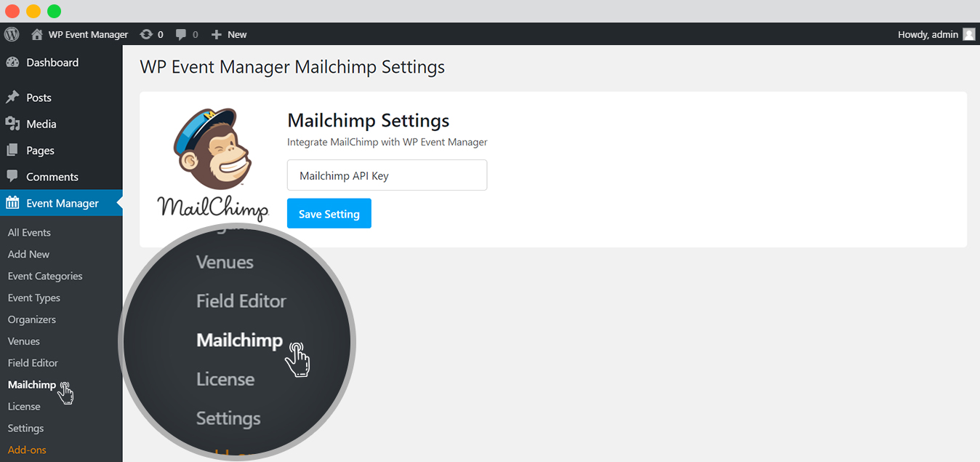Open Venues submenu link in sidebar

tap(23, 341)
